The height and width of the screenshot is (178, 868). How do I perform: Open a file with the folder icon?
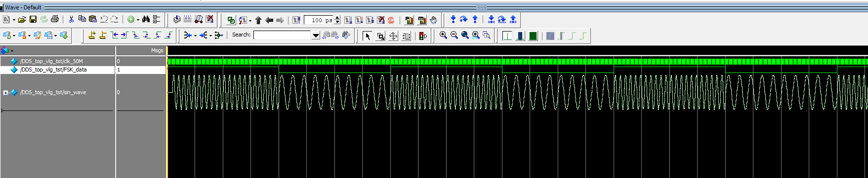pyautogui.click(x=22, y=20)
